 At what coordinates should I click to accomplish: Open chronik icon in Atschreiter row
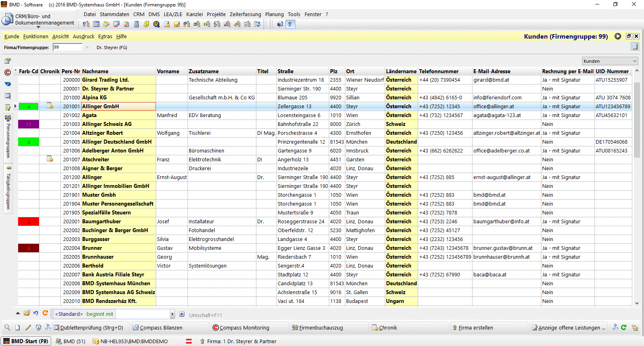tap(50, 159)
